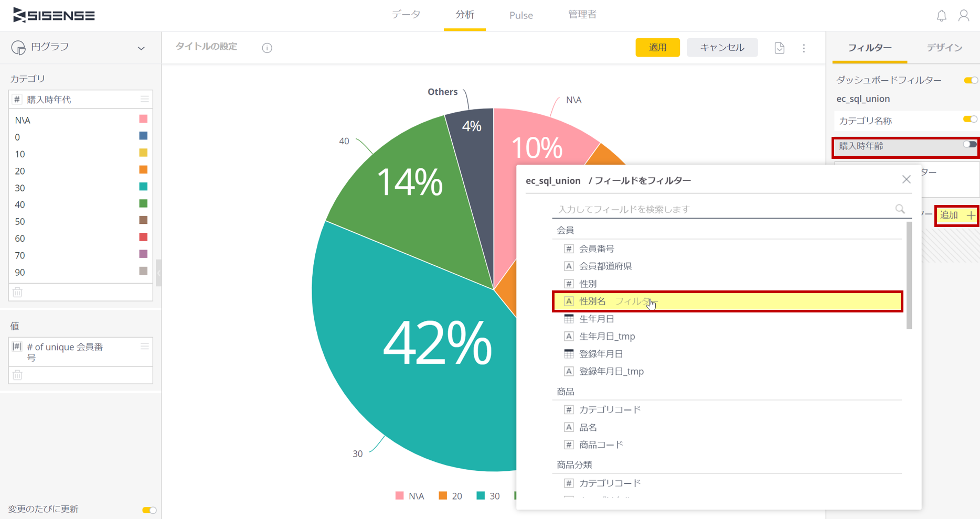This screenshot has width=980, height=519.
Task: Click the field list scrollbar
Action: 909,275
